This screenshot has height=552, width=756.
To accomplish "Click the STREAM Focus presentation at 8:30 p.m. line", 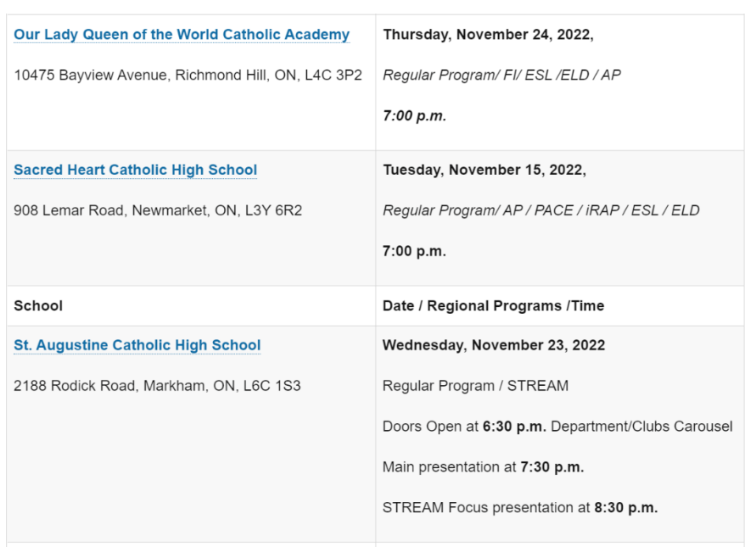I will click(519, 508).
